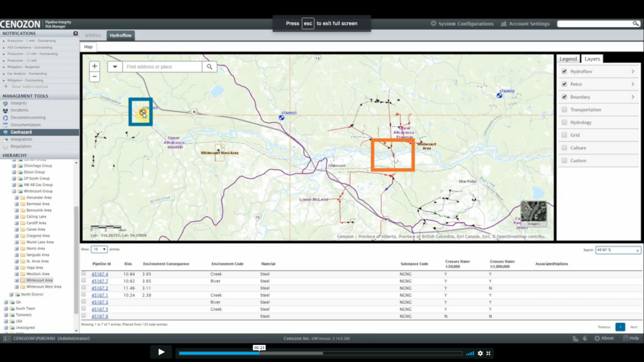
Task: Expand the Boundary layer chevron
Action: pyautogui.click(x=633, y=97)
